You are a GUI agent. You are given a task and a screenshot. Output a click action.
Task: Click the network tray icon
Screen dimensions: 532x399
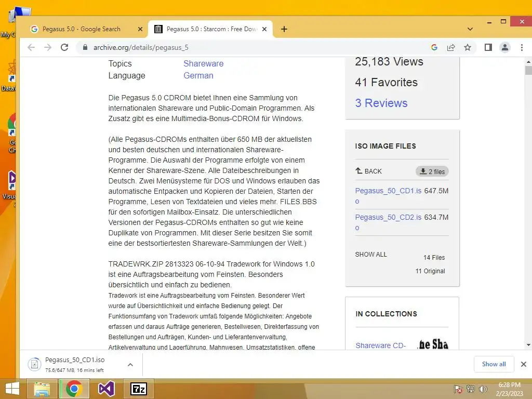coord(471,389)
